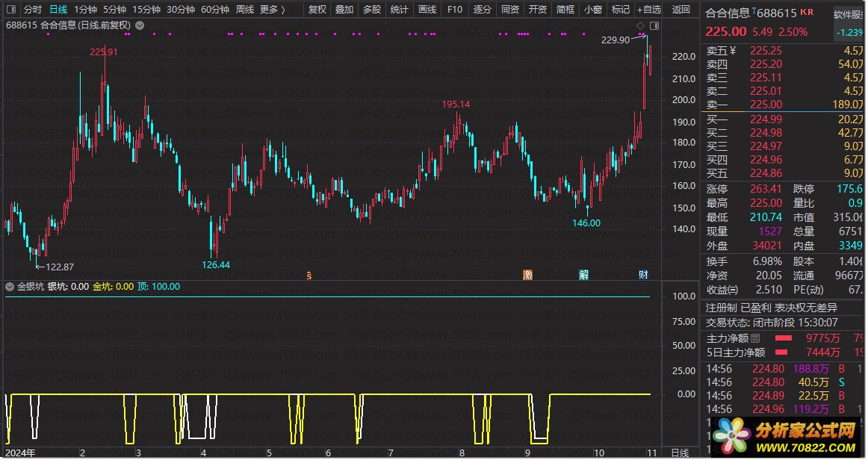Activate 画线 drawing tool
This screenshot has width=868, height=460.
[427, 10]
